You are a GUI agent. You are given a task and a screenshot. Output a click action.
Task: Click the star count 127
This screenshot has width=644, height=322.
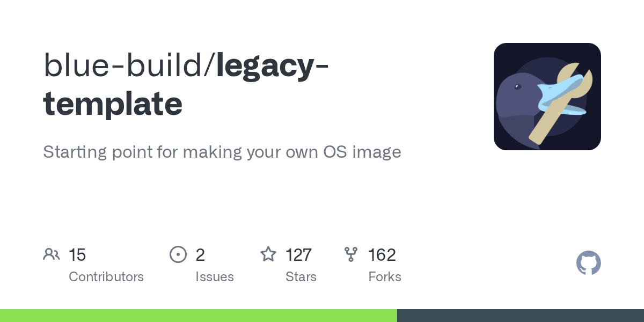pos(298,255)
